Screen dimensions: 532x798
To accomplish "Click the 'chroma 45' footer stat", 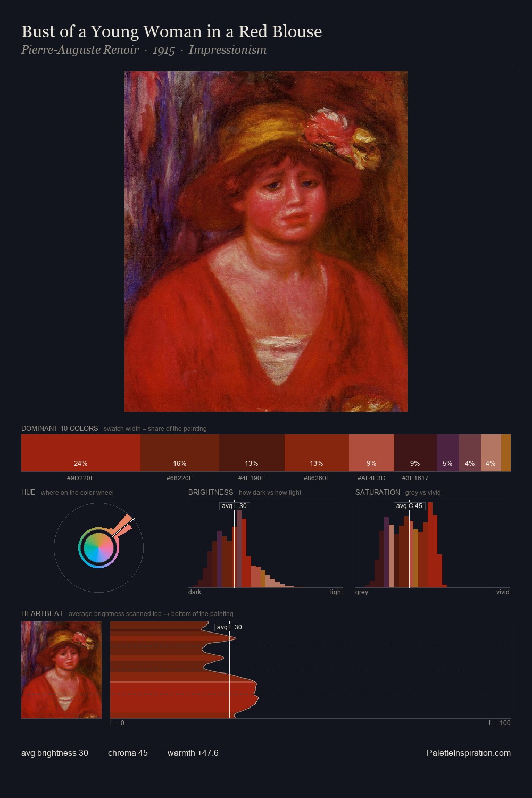I will click(x=128, y=753).
